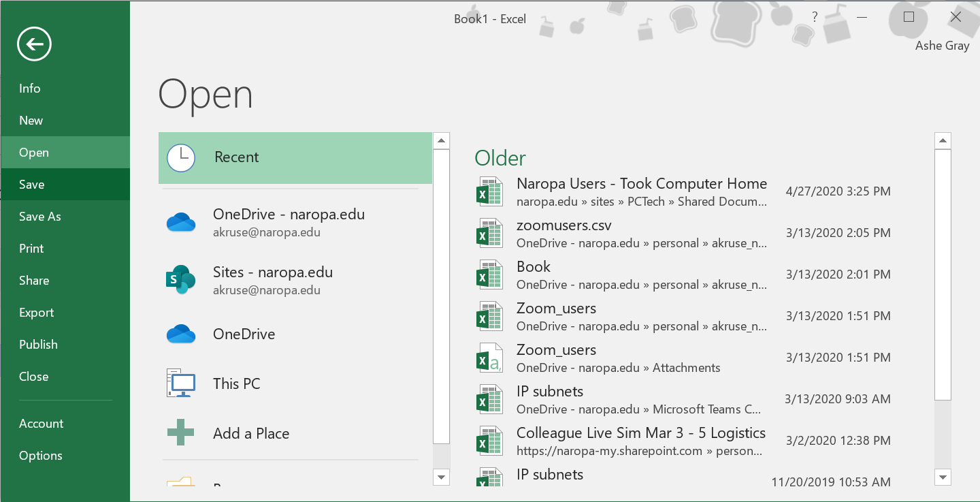The width and height of the screenshot is (980, 502).
Task: Select the personal OneDrive location
Action: (x=295, y=334)
